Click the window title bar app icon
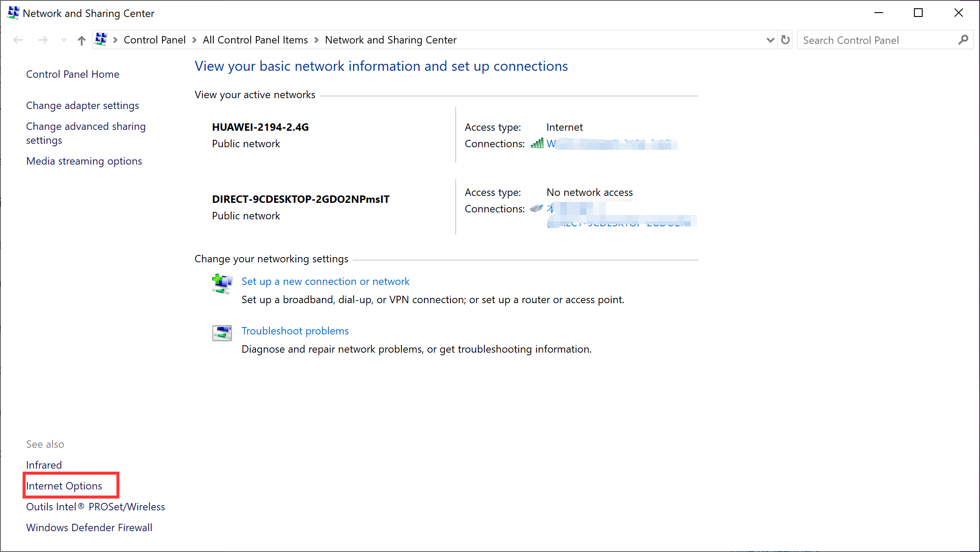Screen dimensions: 980x552 (13, 13)
